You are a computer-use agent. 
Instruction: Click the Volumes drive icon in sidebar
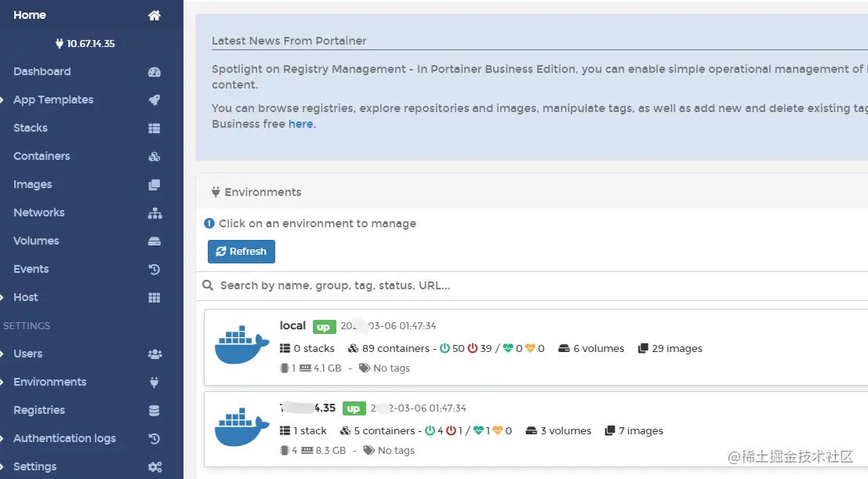pos(154,241)
